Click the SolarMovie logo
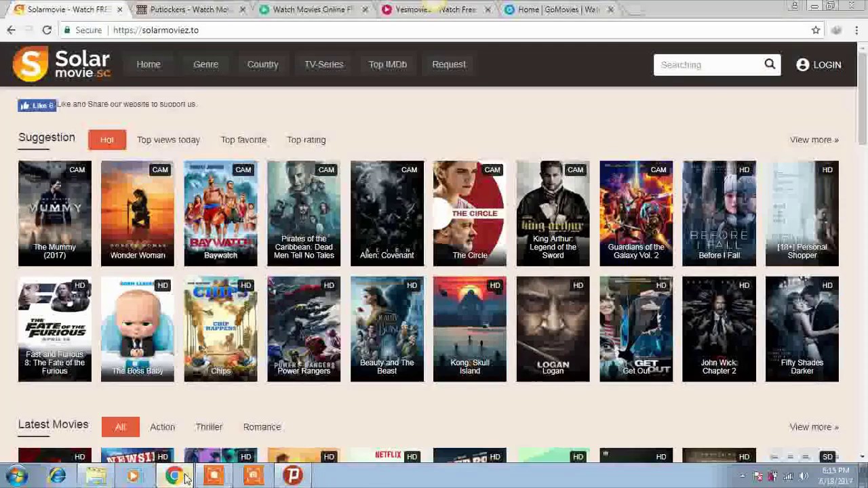868x488 pixels. (61, 64)
